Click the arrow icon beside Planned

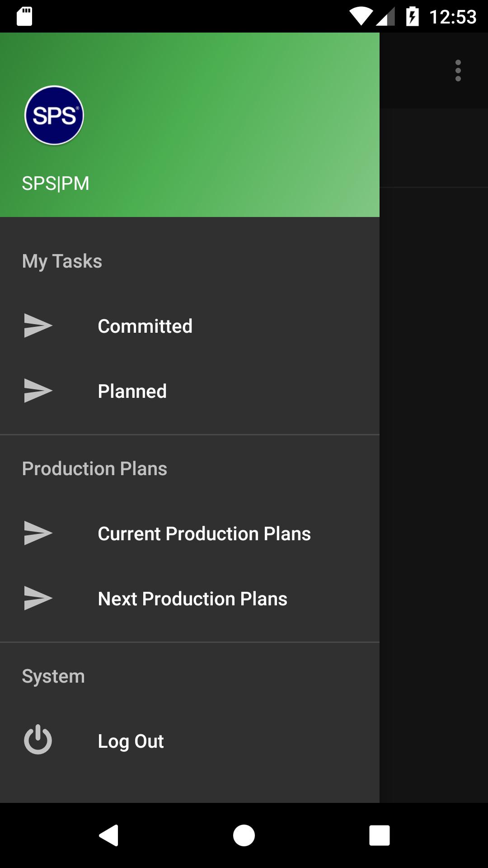pos(38,391)
